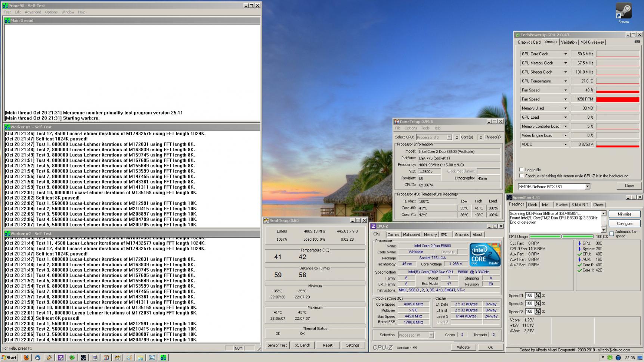Click the SpeedFan Configure button

[x=625, y=224]
